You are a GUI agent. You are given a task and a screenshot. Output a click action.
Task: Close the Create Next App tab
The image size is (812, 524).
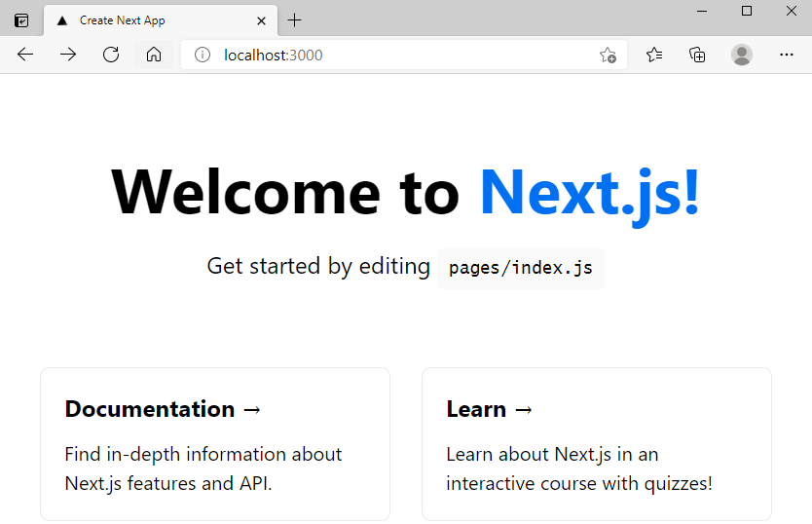coord(262,20)
